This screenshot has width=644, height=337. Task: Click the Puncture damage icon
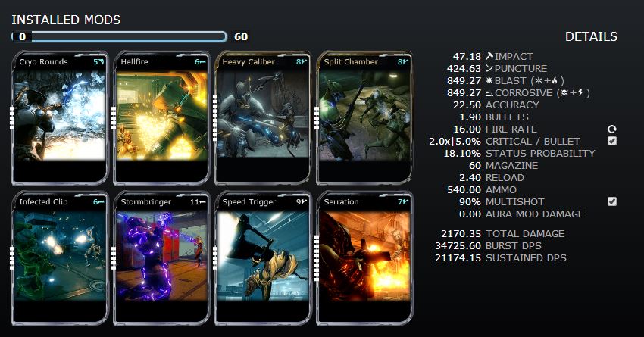489,68
